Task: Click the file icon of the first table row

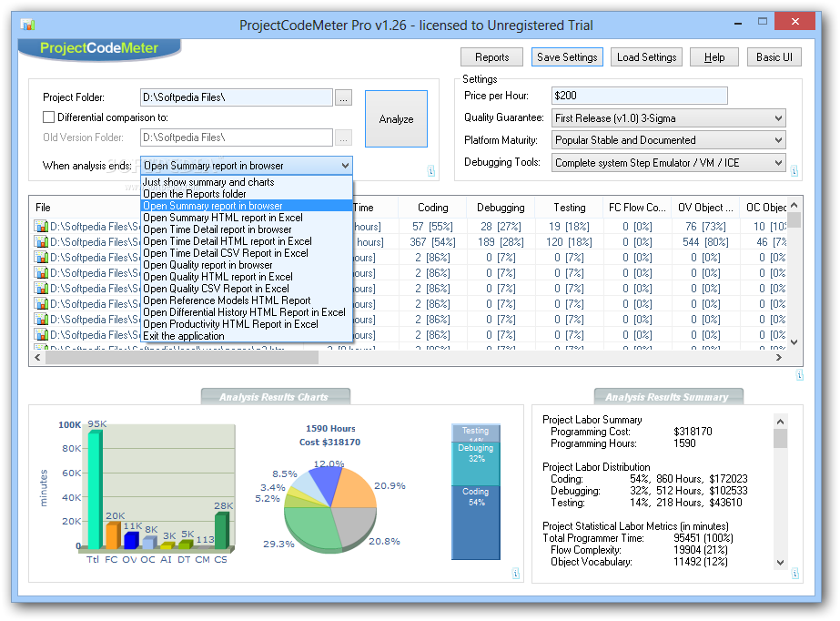Action: pos(41,226)
